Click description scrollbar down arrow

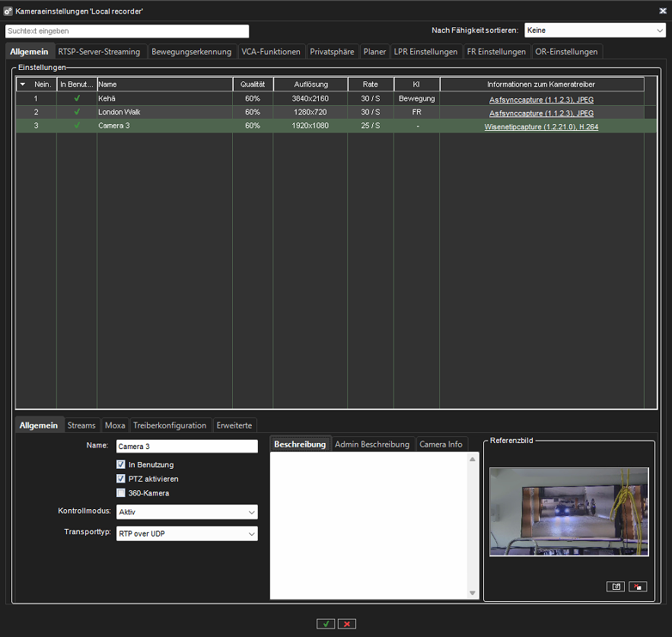pyautogui.click(x=473, y=594)
